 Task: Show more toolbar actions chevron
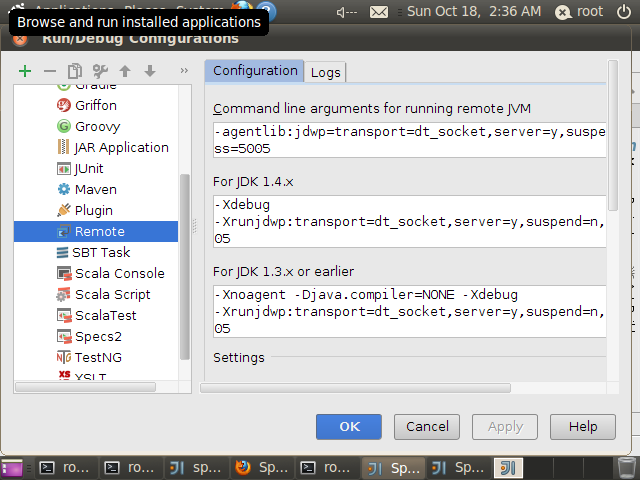coord(184,71)
